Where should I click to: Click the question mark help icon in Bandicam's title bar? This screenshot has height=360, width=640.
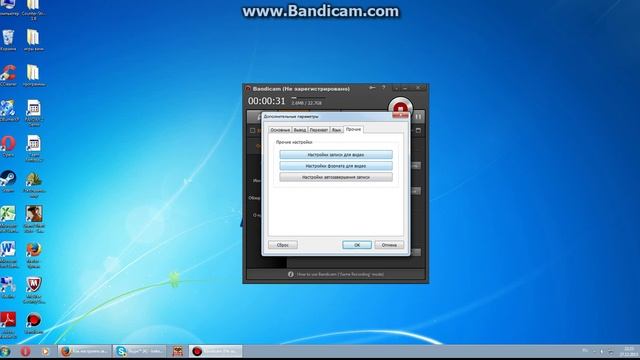[383, 88]
